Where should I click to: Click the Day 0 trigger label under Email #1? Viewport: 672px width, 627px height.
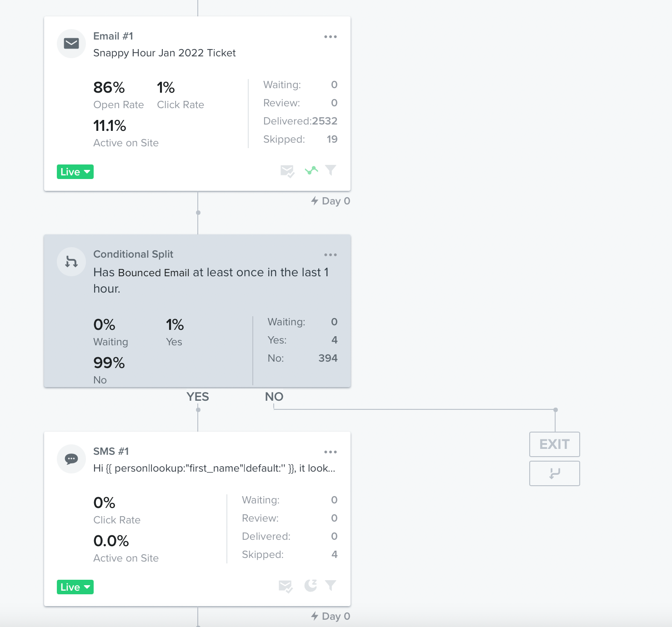pos(331,201)
